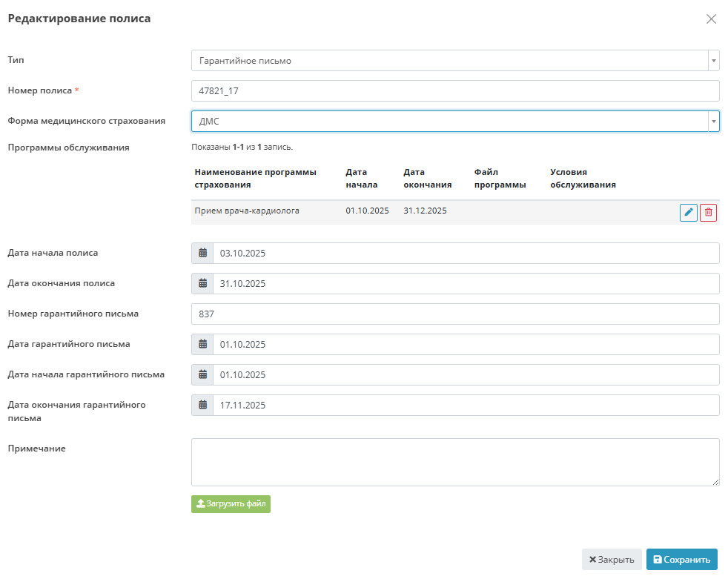Image resolution: width=728 pixels, height=579 pixels.
Task: Expand the Тип dropdown arrow
Action: (713, 61)
